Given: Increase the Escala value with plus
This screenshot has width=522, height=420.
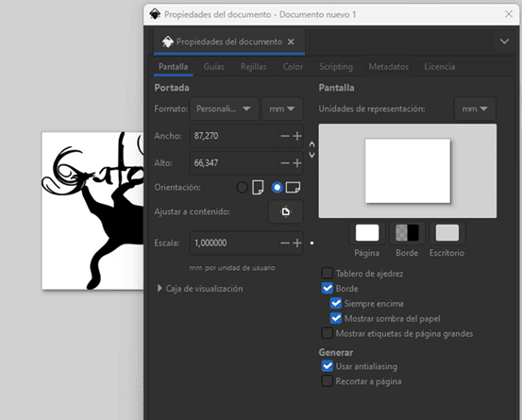Looking at the screenshot, I should [x=297, y=243].
